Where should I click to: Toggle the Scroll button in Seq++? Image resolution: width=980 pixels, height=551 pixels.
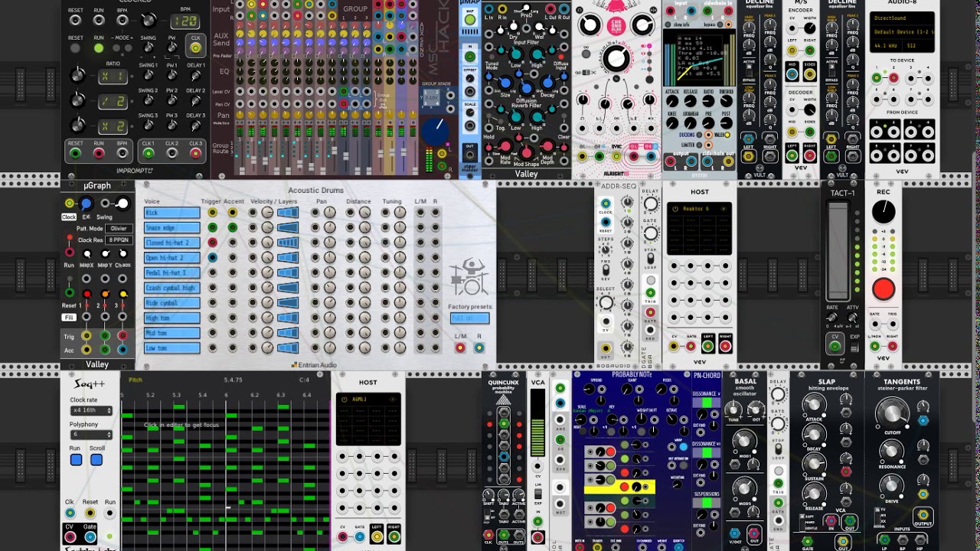(96, 460)
